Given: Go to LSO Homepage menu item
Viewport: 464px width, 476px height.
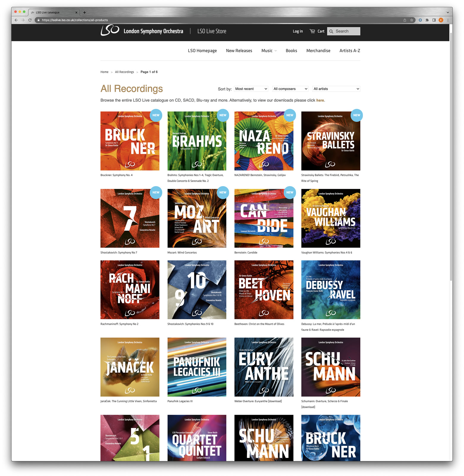Looking at the screenshot, I should coord(202,51).
